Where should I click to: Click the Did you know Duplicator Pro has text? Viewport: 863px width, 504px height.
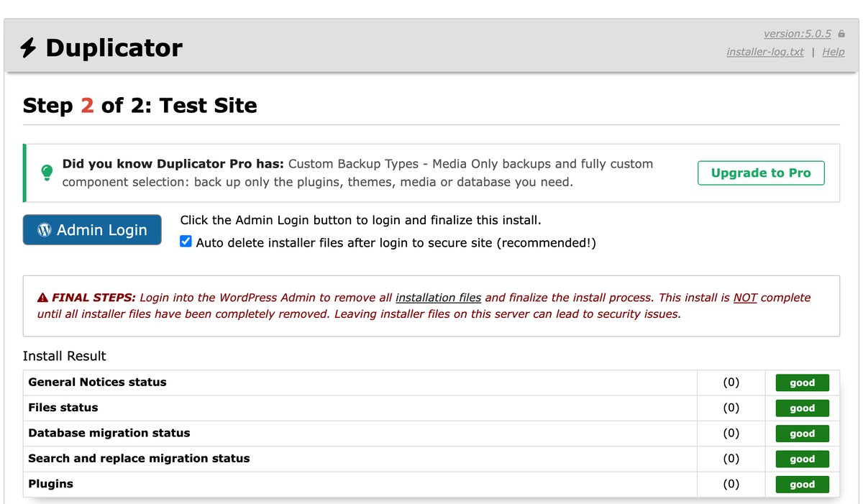(173, 164)
